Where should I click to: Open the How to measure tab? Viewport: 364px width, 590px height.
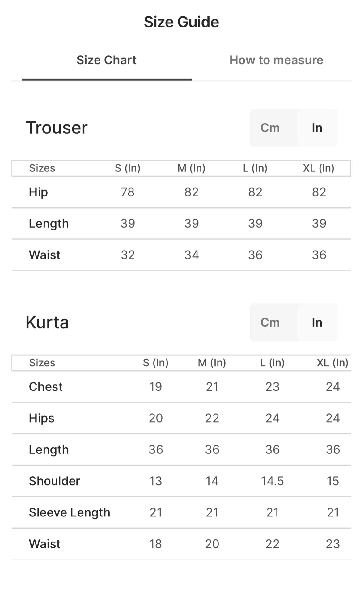[x=276, y=60]
